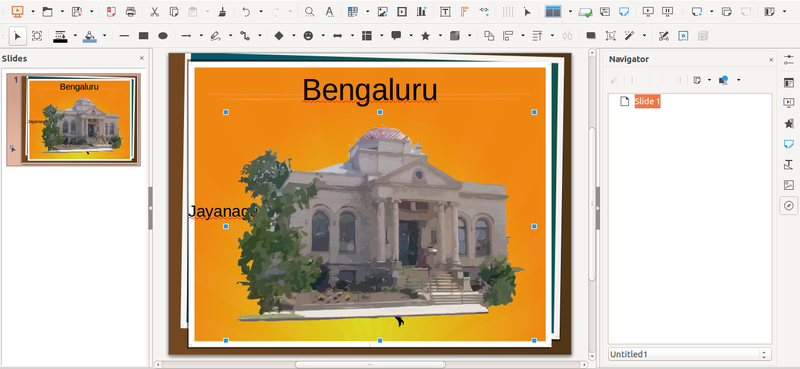The image size is (800, 369).
Task: Click the New Slide icon
Action: coord(697,11)
